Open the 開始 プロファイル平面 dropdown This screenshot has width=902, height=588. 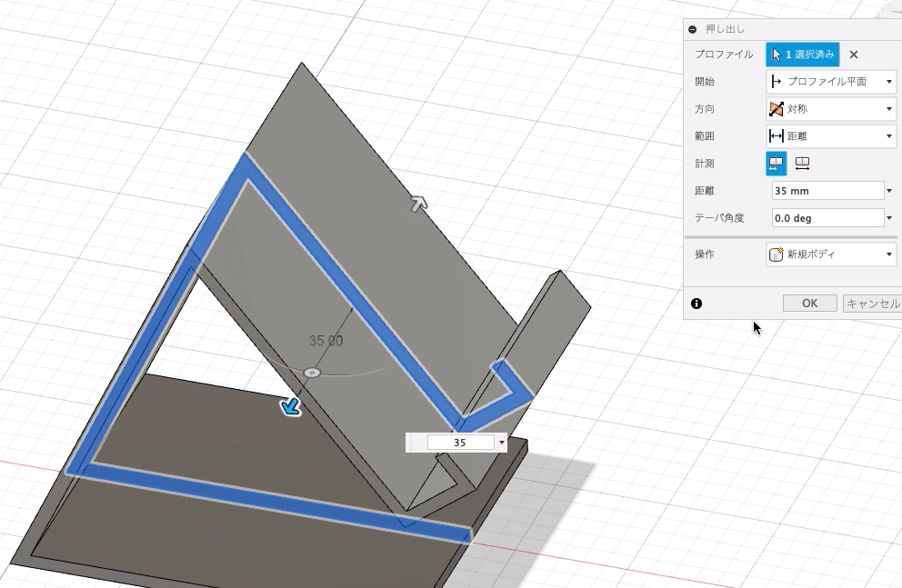[x=831, y=82]
